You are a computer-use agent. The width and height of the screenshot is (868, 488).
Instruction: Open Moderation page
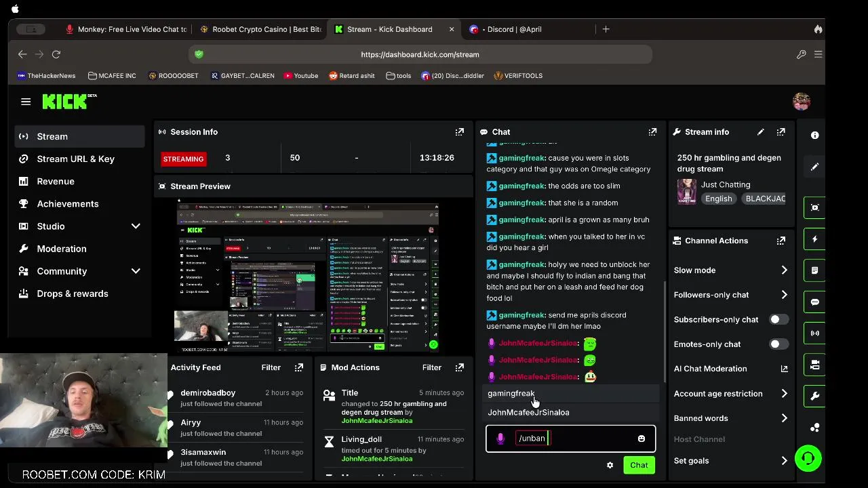[80, 249]
